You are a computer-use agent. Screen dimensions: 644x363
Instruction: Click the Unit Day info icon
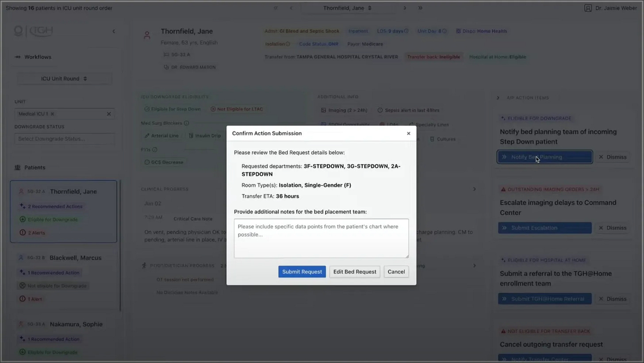tap(444, 31)
